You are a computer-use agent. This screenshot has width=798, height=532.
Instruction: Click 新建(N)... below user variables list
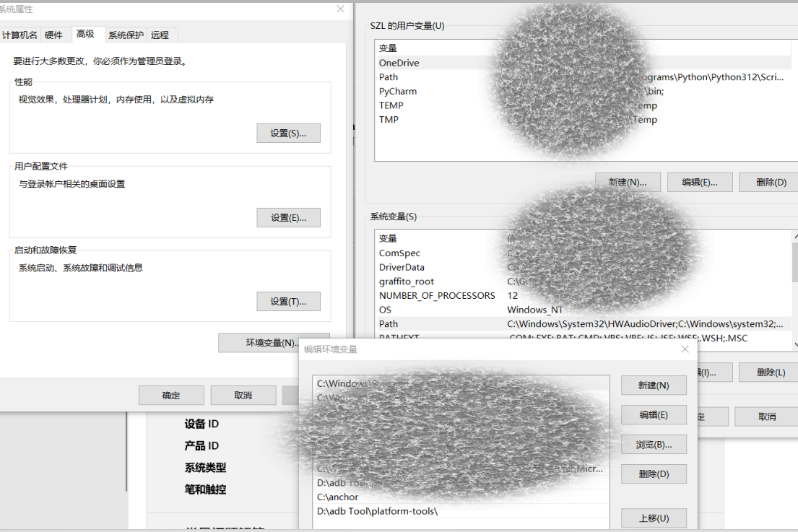[x=628, y=182]
